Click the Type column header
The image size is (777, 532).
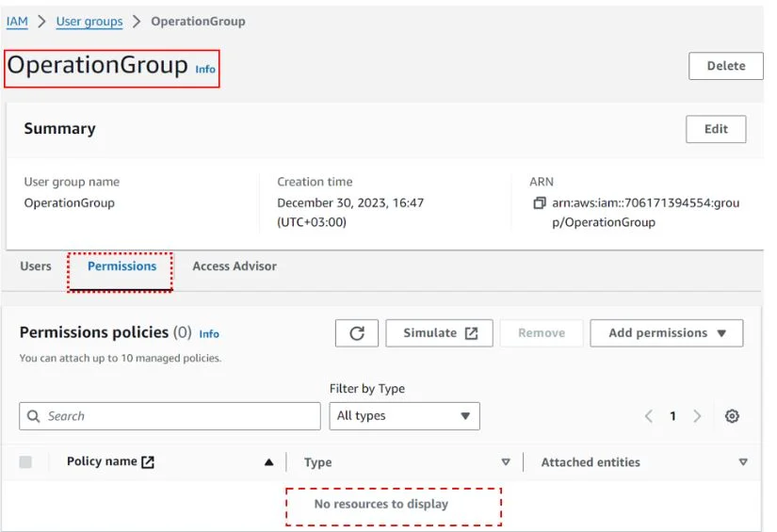(x=318, y=462)
